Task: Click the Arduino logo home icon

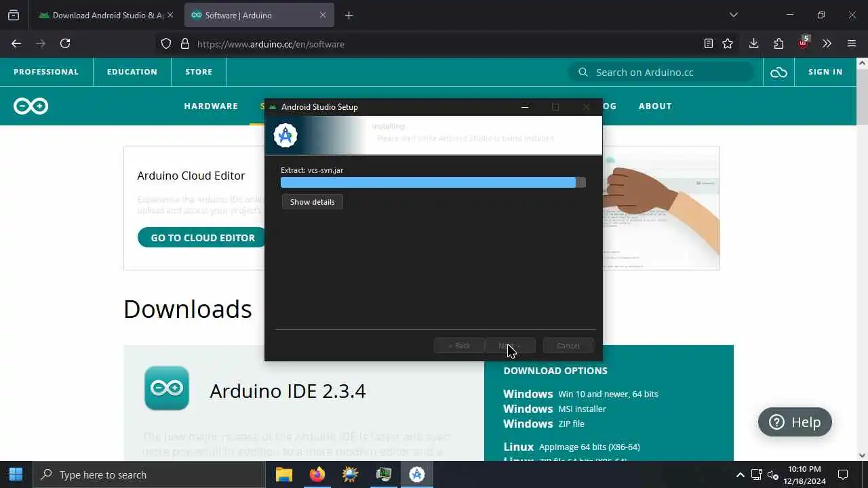Action: click(x=31, y=106)
